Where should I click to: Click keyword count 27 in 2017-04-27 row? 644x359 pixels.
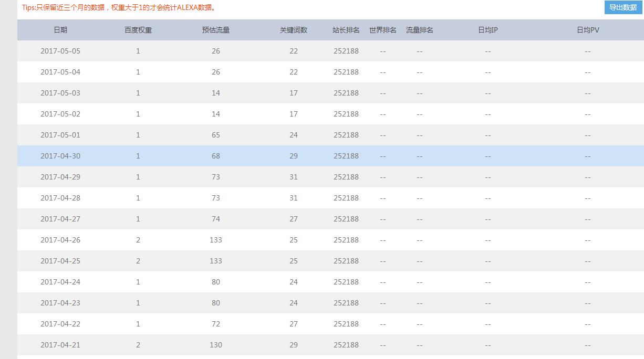294,219
